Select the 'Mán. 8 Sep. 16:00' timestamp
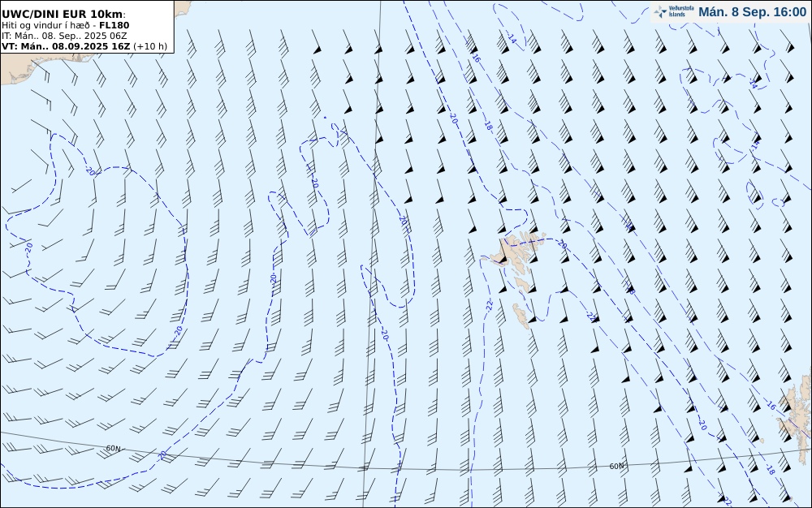This screenshot has width=812, height=508. pos(753,12)
